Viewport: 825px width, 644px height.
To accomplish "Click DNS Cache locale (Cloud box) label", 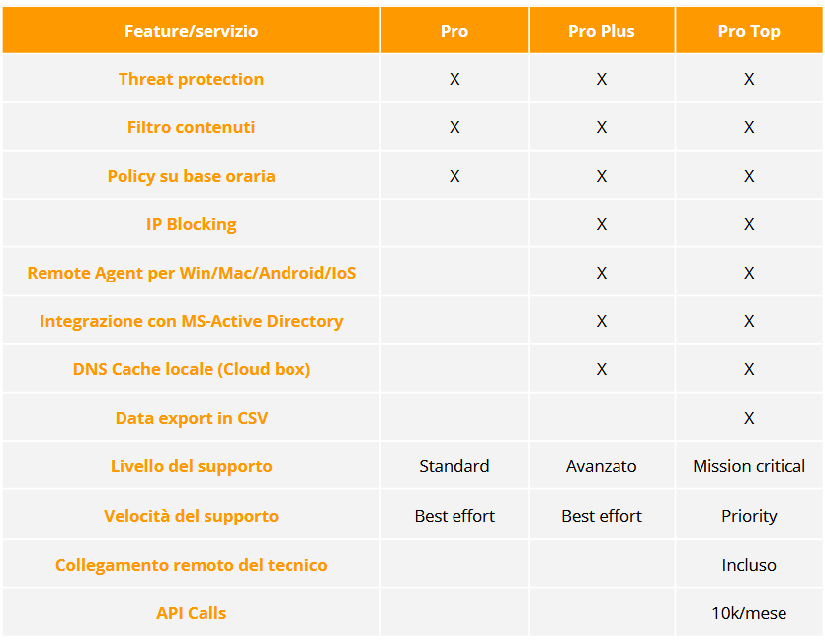I will [x=191, y=369].
